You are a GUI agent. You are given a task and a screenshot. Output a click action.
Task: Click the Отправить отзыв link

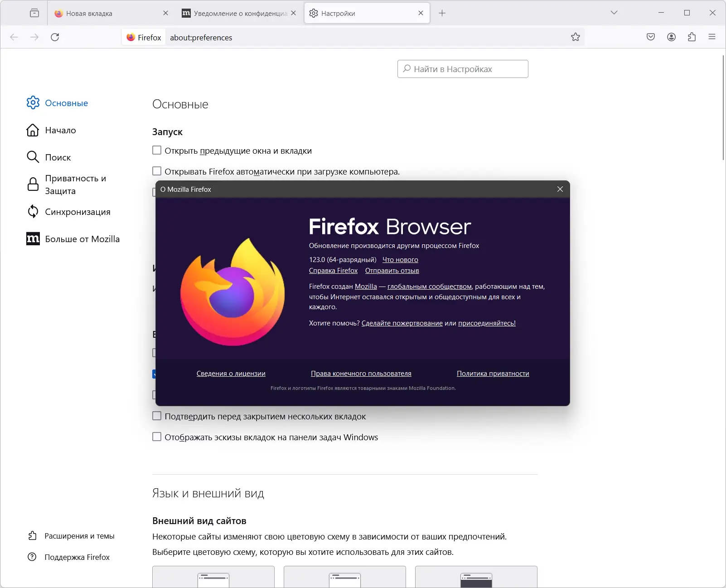(392, 271)
